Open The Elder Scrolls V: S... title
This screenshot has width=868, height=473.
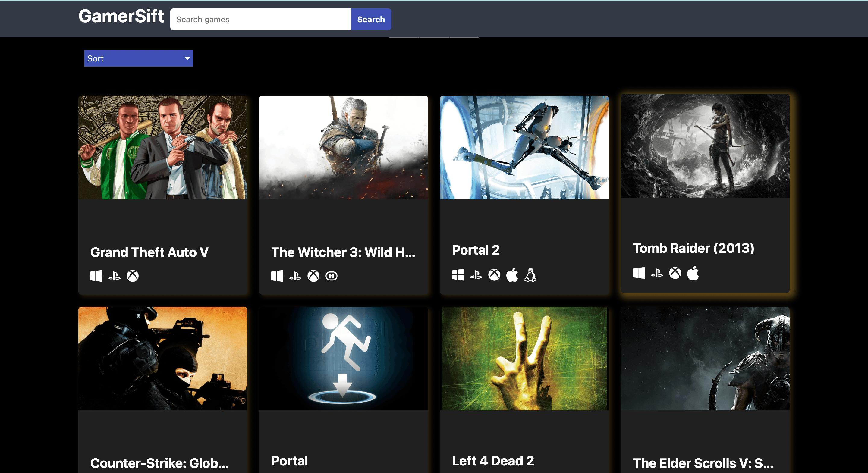703,463
